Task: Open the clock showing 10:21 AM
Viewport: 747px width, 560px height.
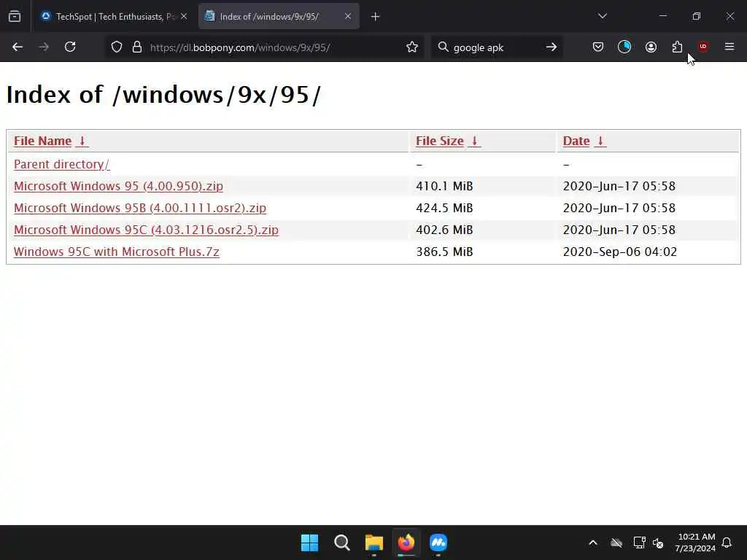Action: (695, 542)
